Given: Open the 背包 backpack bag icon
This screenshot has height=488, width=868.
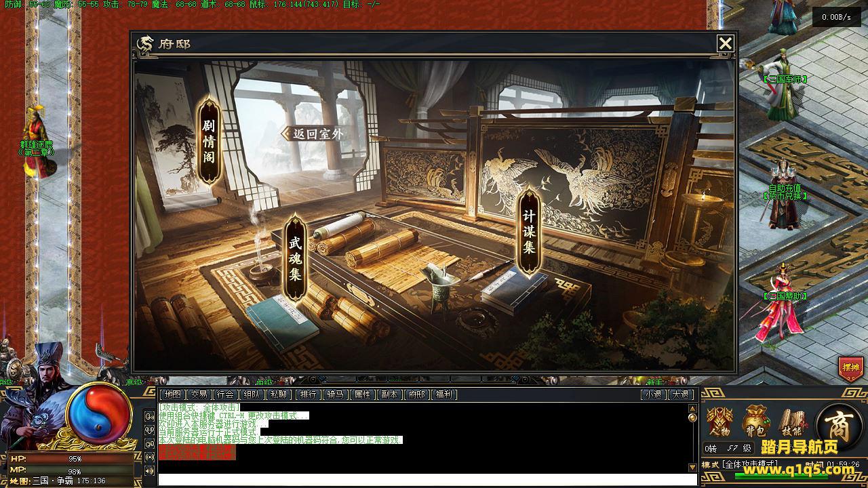Looking at the screenshot, I should (755, 422).
